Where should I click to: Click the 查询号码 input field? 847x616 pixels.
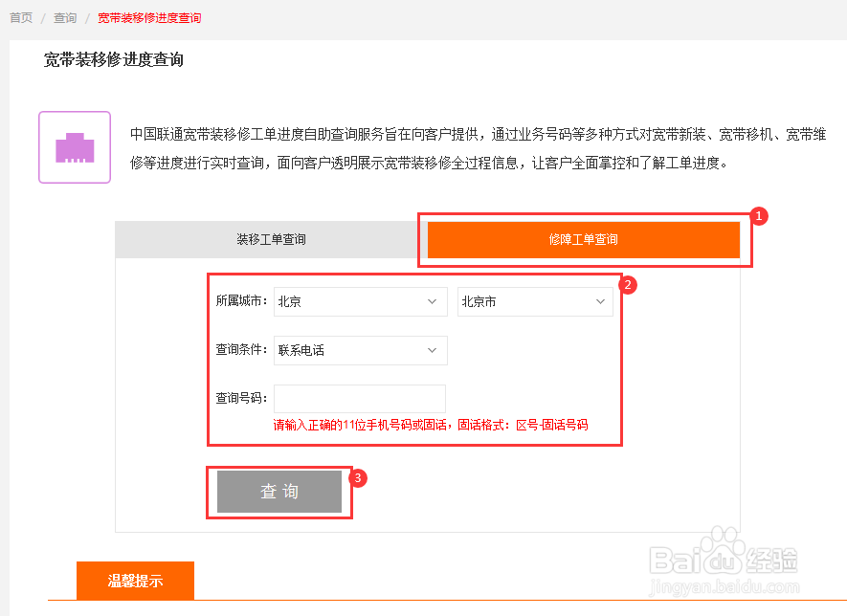pos(360,399)
